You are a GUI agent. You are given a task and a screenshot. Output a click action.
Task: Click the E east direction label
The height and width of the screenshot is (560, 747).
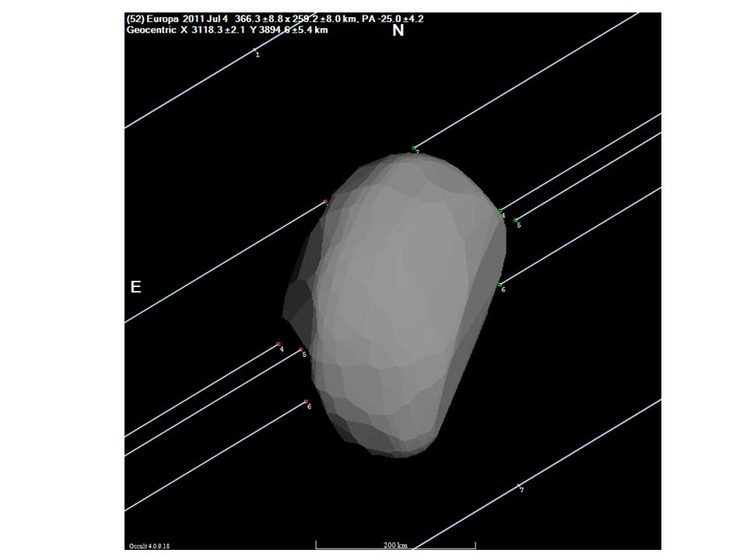click(x=135, y=287)
